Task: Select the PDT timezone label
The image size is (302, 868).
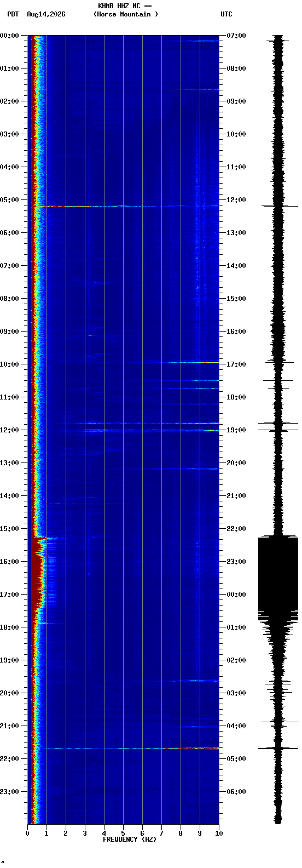Action: point(13,14)
